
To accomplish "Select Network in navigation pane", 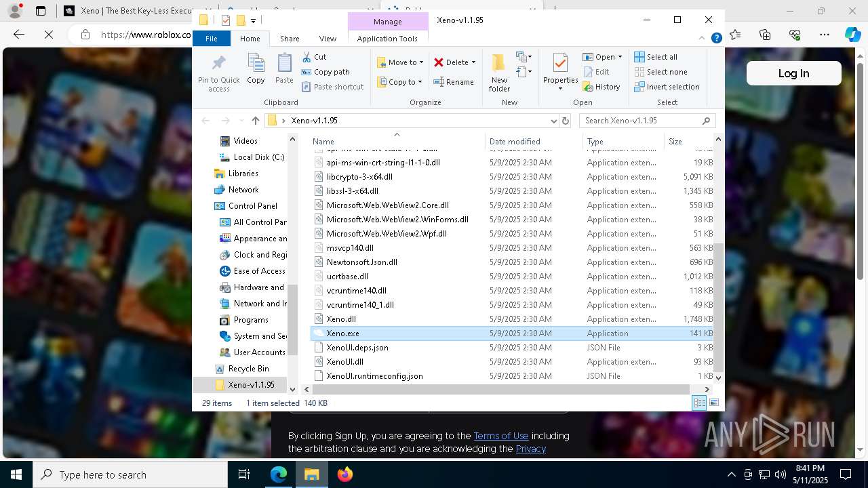I will coord(243,190).
